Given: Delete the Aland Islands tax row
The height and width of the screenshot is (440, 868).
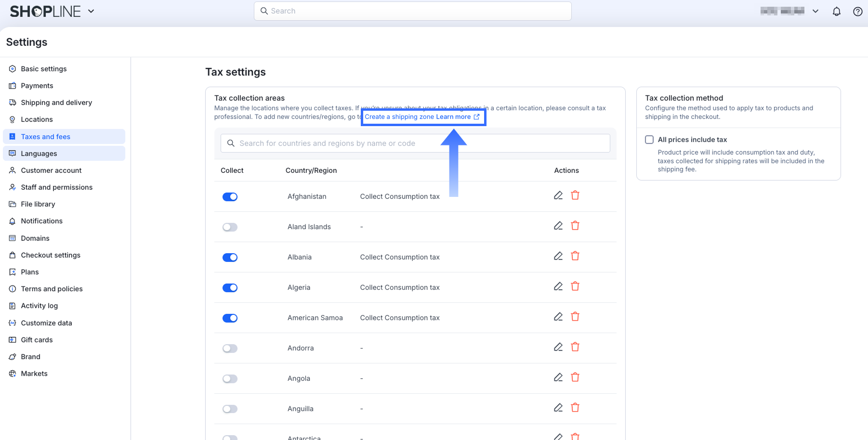Looking at the screenshot, I should coord(575,226).
